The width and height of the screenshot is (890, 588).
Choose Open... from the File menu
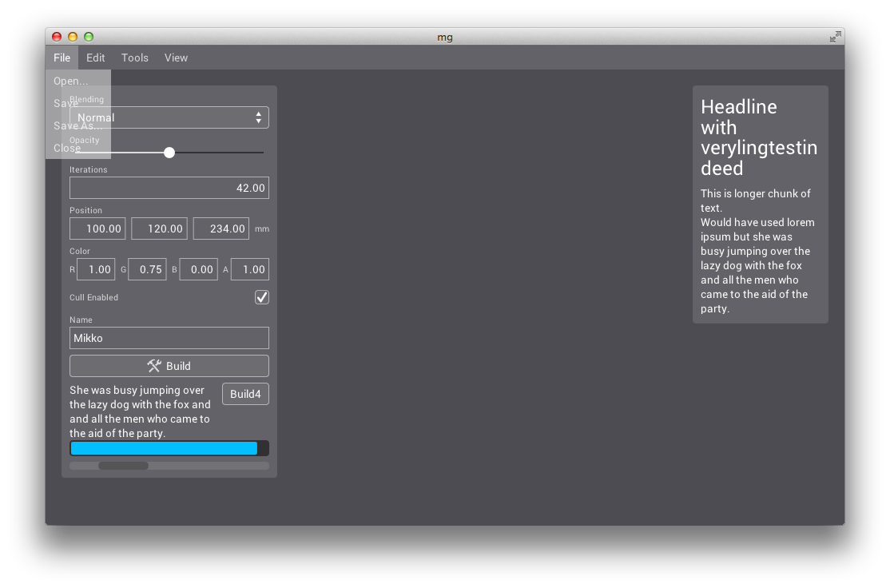tap(77, 81)
